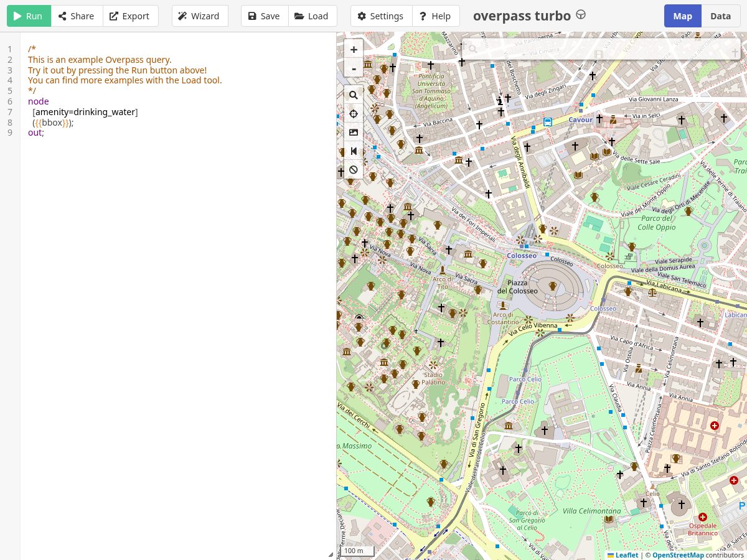Run the Overpass query
747x560 pixels.
(x=29, y=16)
